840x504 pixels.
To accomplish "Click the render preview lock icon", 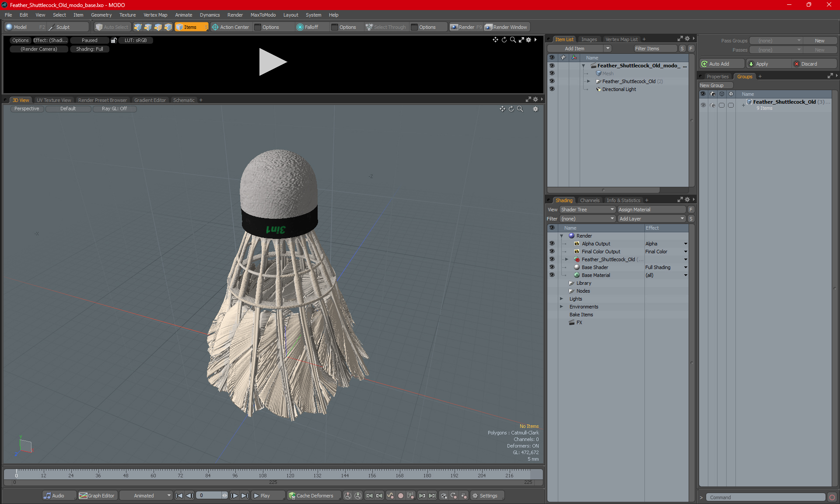I will point(114,40).
